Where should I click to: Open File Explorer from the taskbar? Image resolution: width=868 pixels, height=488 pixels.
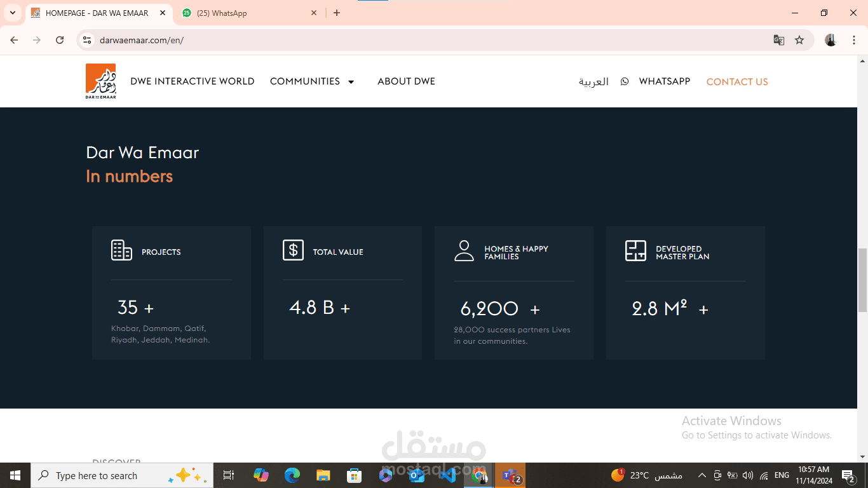click(323, 475)
